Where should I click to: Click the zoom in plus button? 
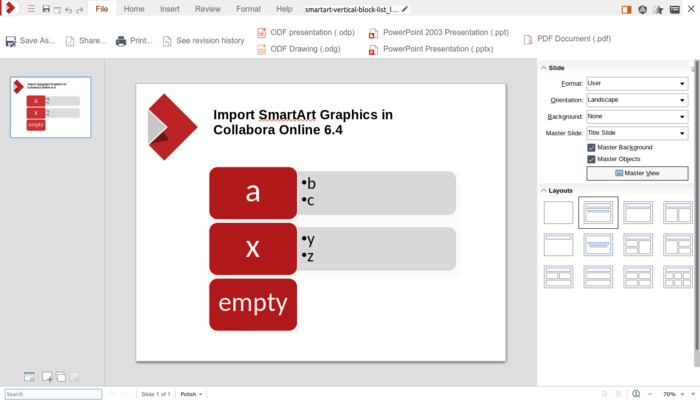693,394
